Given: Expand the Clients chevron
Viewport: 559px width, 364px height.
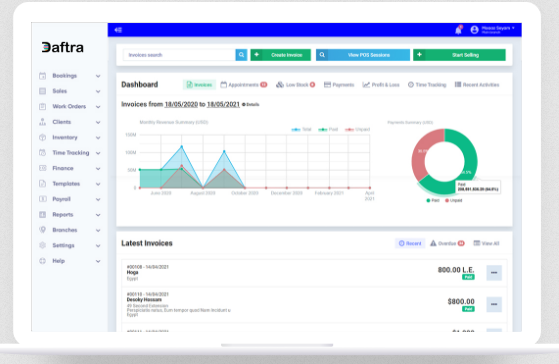Looking at the screenshot, I should click(x=98, y=122).
